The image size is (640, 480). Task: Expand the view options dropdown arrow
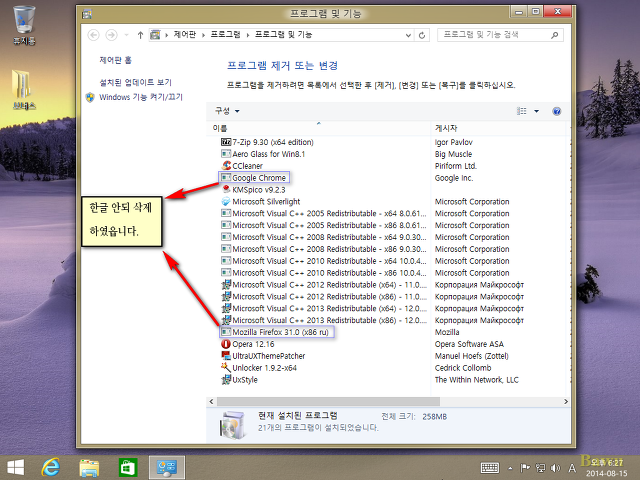click(x=536, y=111)
